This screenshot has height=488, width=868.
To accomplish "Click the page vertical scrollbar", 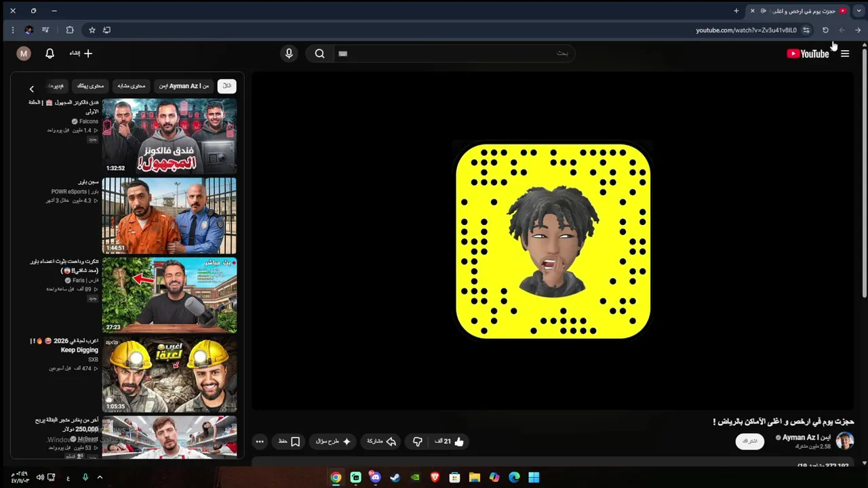I will pyautogui.click(x=864, y=173).
